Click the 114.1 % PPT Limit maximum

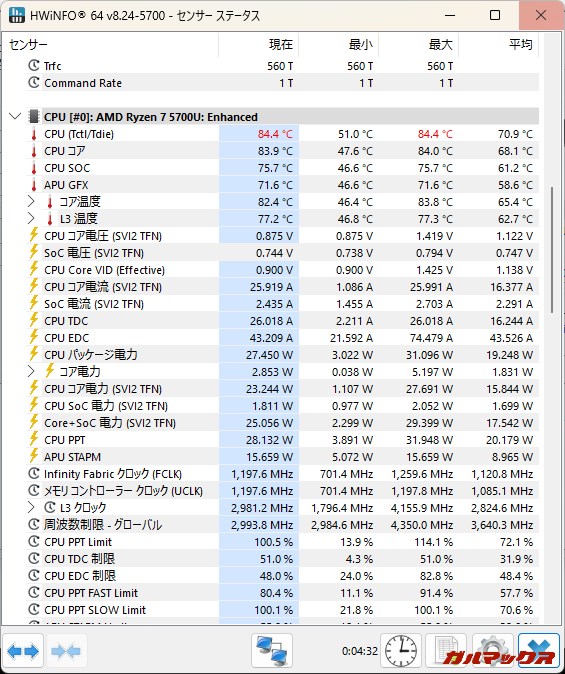[x=433, y=542]
